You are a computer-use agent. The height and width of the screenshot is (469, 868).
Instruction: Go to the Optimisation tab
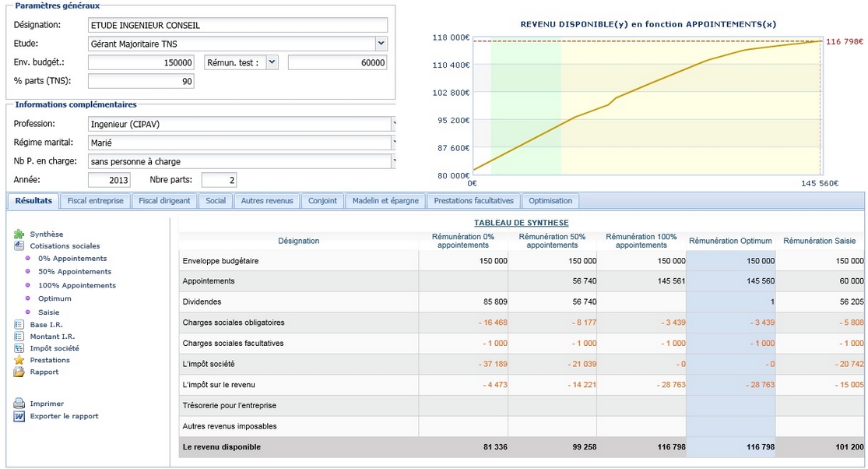(550, 201)
